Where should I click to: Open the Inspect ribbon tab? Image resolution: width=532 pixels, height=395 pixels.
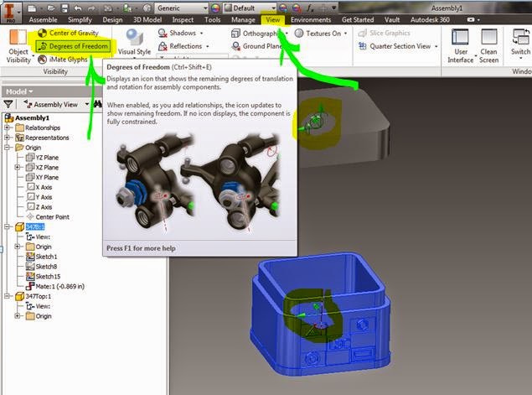tap(183, 19)
